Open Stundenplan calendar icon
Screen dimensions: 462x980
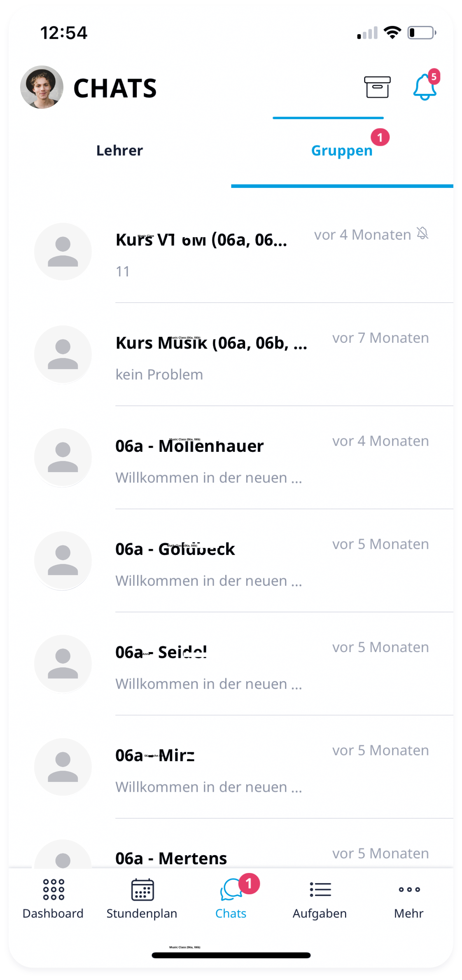[x=142, y=890]
